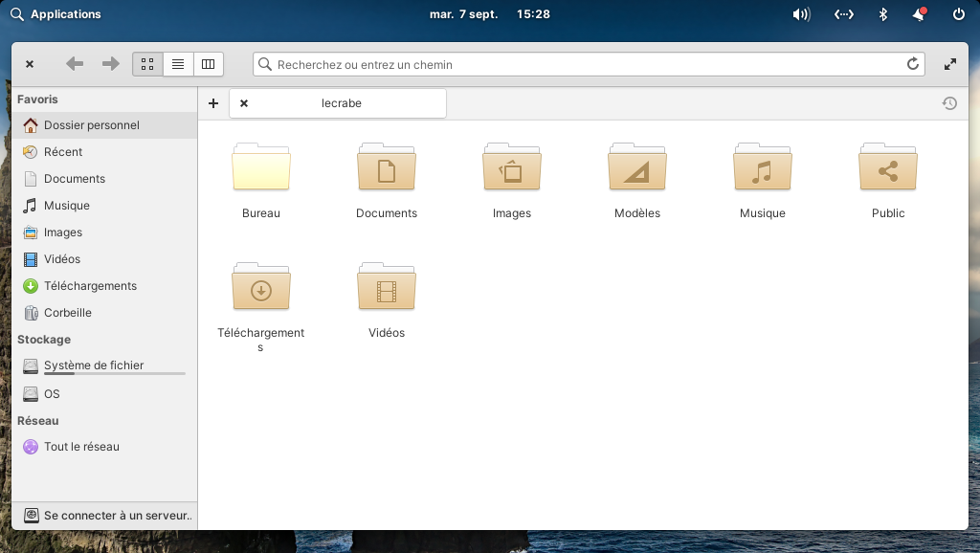The width and height of the screenshot is (980, 553).
Task: Open the closed tabs history icon
Action: pos(949,103)
